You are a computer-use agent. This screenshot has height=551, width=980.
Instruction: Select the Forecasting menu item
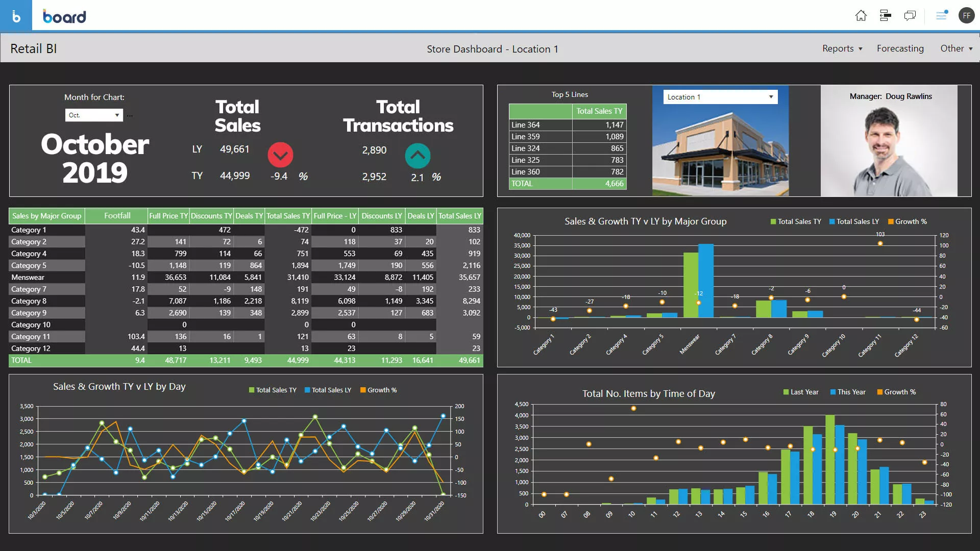pyautogui.click(x=900, y=48)
